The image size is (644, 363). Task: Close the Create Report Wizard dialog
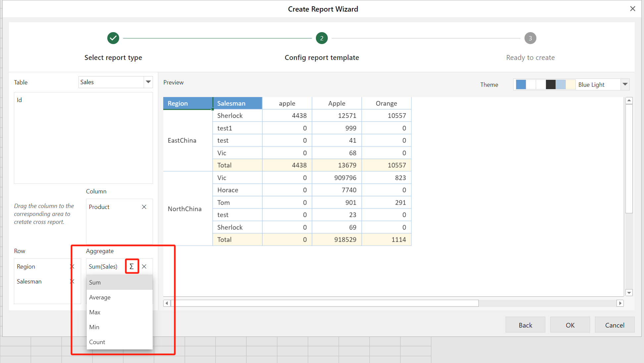pyautogui.click(x=632, y=9)
